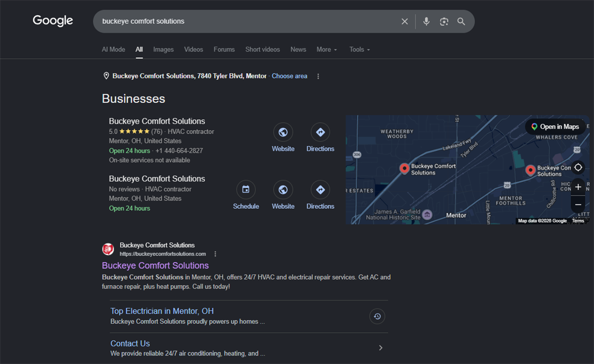Screen dimensions: 594x364
Task: Click the 'On-site services not available' text
Action: (x=150, y=160)
